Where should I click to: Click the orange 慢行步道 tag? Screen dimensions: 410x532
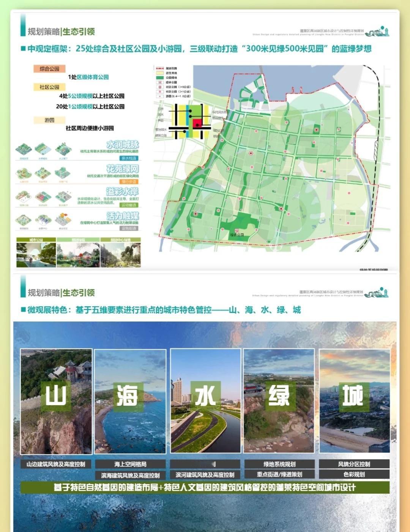click(129, 182)
